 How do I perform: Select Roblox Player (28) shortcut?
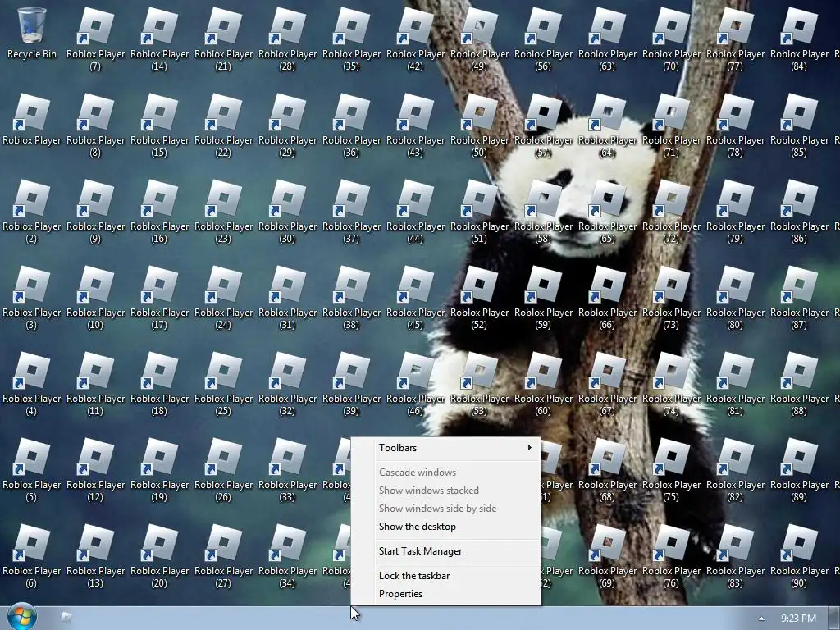[x=287, y=39]
